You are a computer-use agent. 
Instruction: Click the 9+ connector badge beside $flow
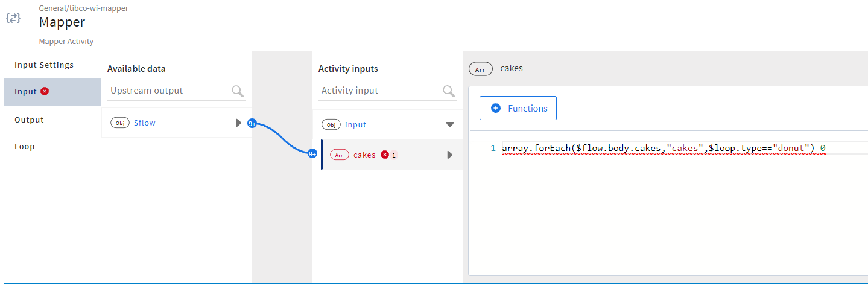coord(252,123)
